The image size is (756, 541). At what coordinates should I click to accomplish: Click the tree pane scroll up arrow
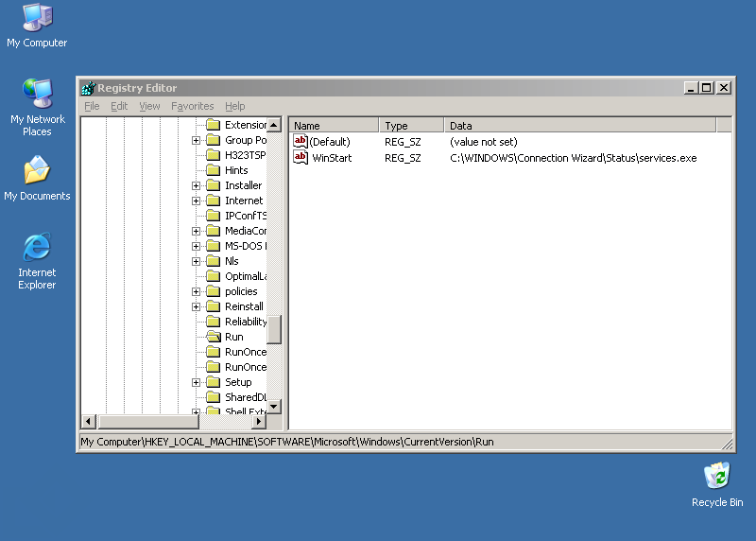(274, 125)
